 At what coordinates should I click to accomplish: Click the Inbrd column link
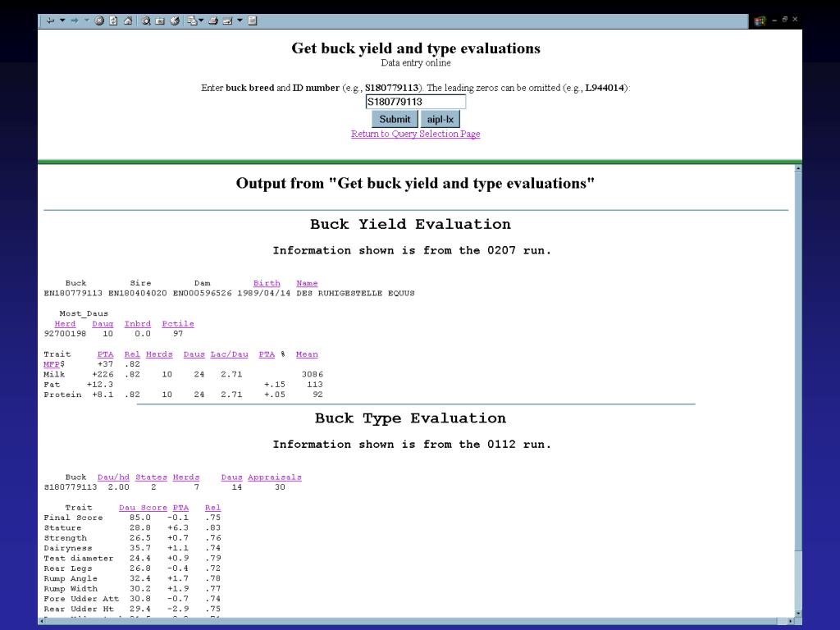(138, 323)
